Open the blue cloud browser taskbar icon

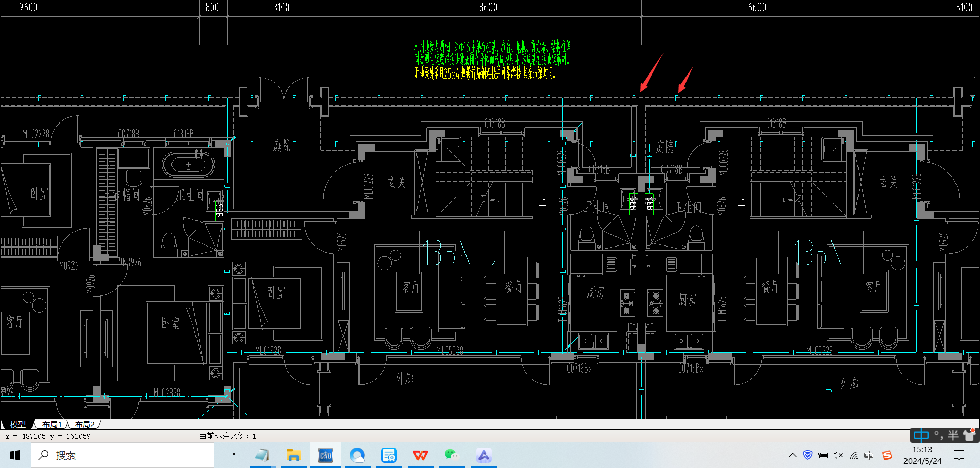[357, 455]
